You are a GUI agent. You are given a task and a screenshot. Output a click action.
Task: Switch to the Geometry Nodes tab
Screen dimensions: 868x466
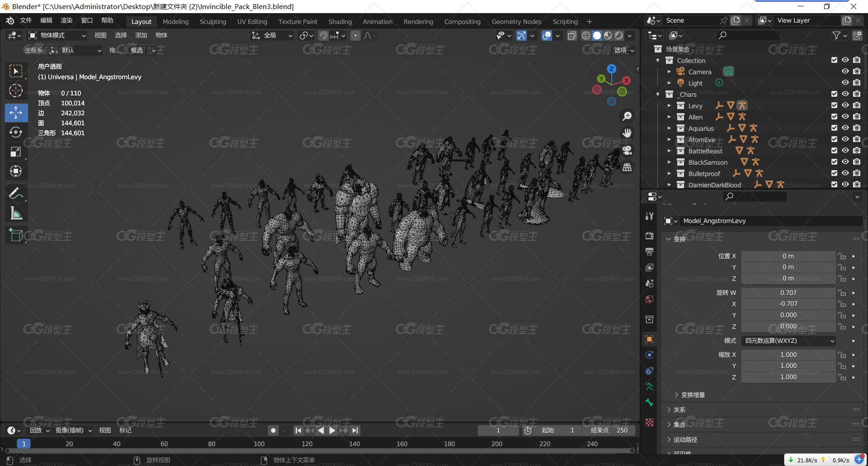click(x=516, y=22)
